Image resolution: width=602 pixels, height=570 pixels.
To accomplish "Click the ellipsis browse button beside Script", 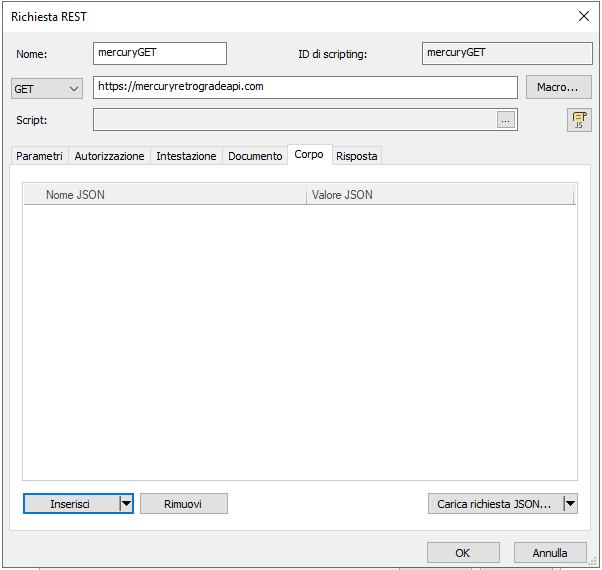I will click(506, 120).
